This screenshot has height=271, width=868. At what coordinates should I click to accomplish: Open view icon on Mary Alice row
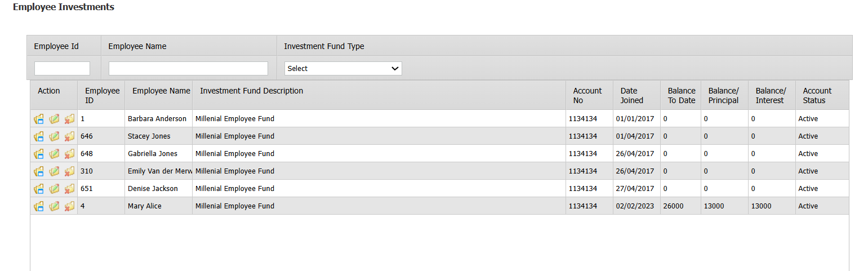point(39,206)
